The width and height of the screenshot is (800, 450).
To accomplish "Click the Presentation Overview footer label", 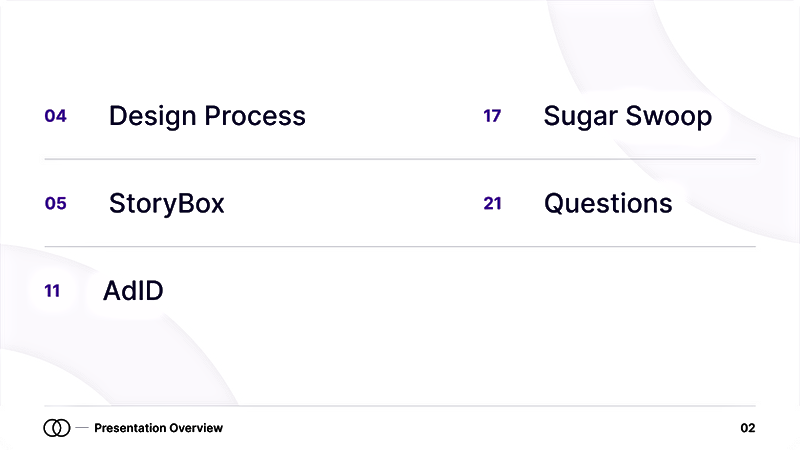I will (x=158, y=428).
